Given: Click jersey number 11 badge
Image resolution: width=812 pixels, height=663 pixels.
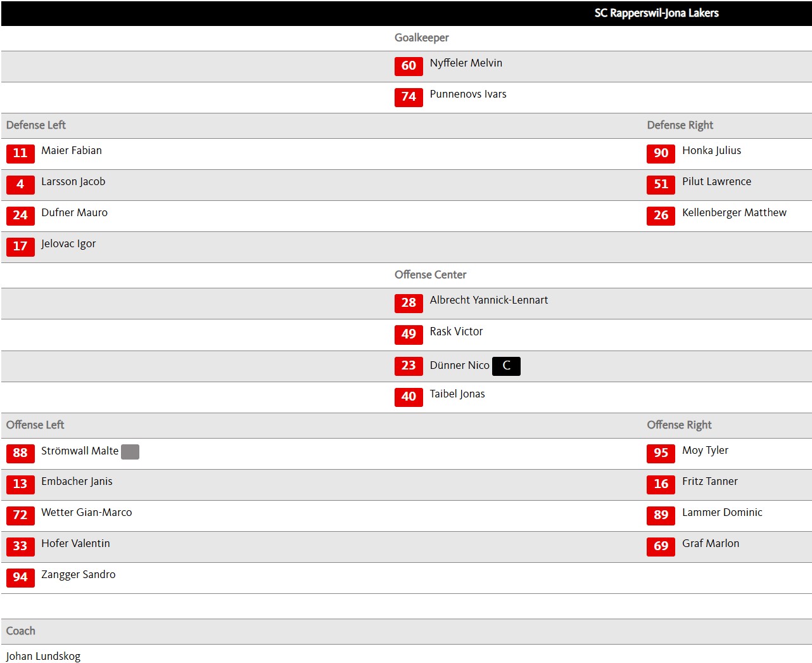Looking at the screenshot, I should tap(20, 153).
